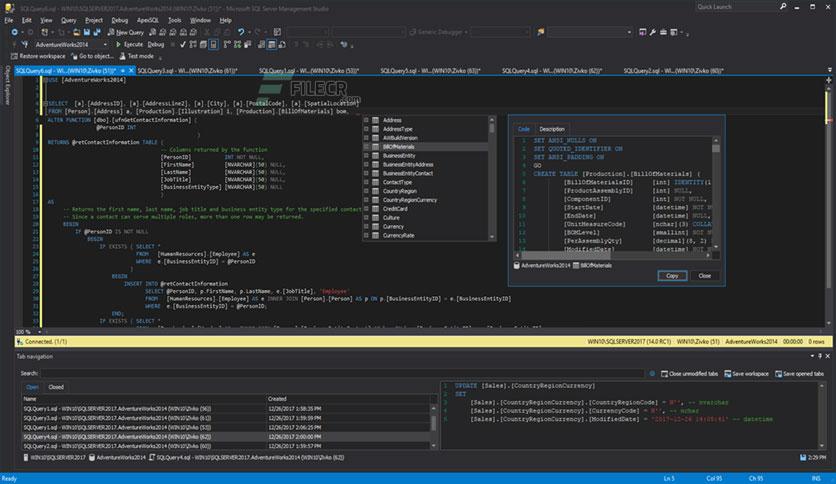Click the Execute query toolbar button
836x484 pixels.
click(x=131, y=44)
